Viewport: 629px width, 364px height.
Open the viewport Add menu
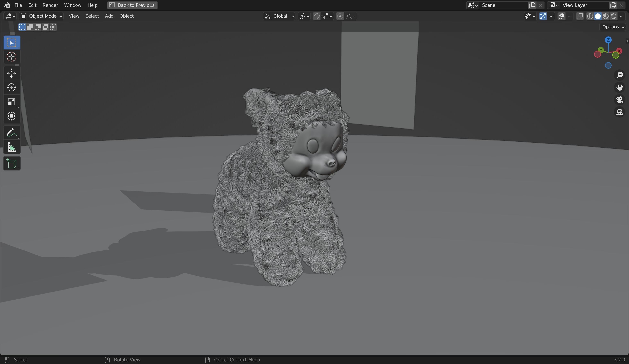click(109, 16)
